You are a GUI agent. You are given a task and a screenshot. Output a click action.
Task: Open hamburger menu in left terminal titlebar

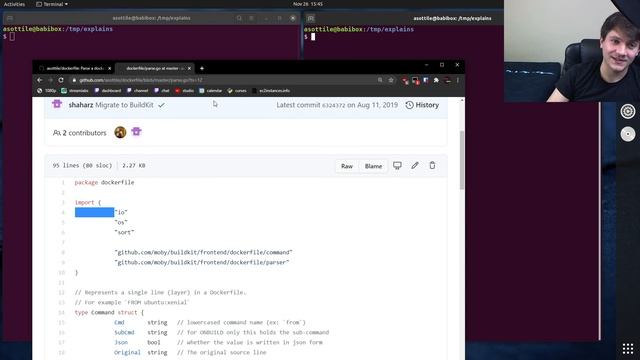pyautogui.click(x=251, y=18)
